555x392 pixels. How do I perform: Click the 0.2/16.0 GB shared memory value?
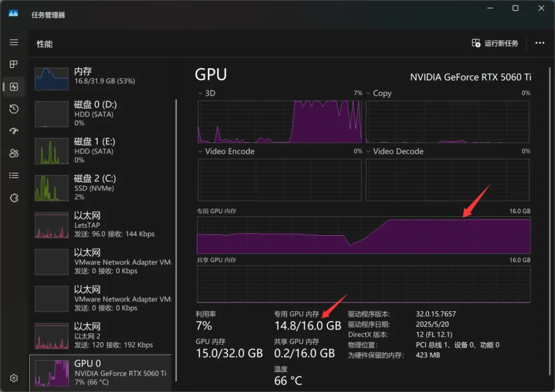tap(305, 353)
